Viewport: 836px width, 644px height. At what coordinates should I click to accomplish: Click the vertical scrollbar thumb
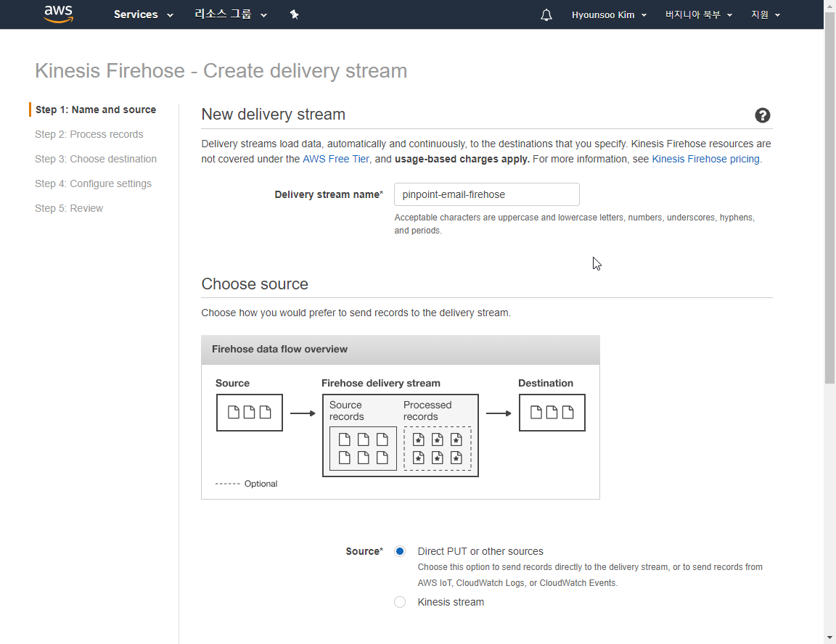pyautogui.click(x=829, y=197)
